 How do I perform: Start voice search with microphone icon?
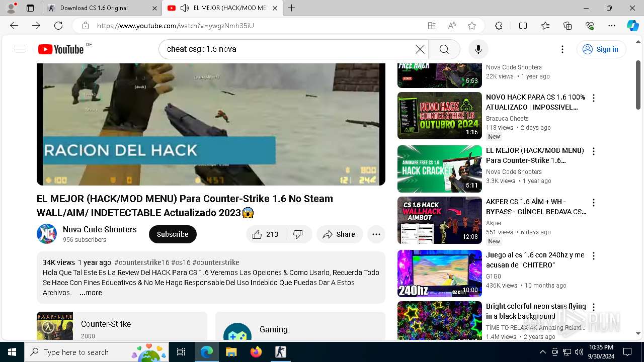pos(478,49)
